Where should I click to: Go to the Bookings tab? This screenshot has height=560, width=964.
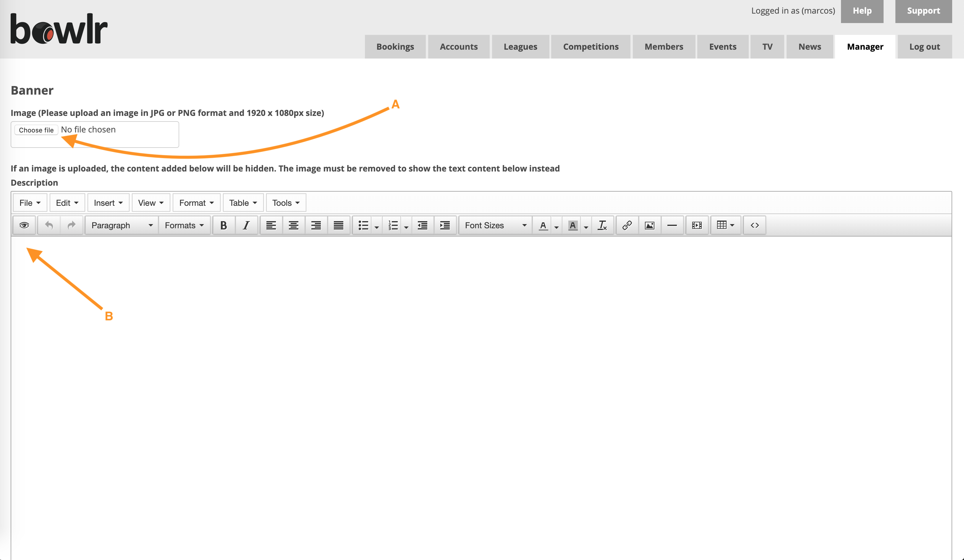(395, 47)
